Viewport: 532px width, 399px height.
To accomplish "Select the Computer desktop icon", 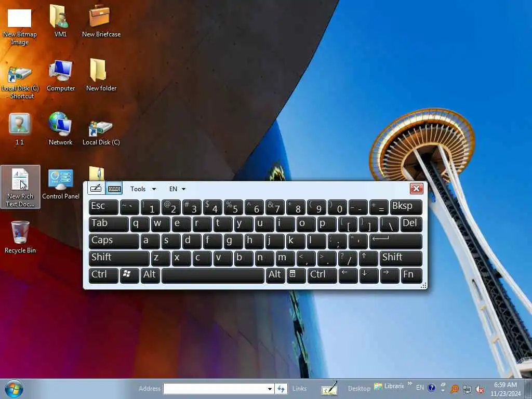I will point(60,76).
